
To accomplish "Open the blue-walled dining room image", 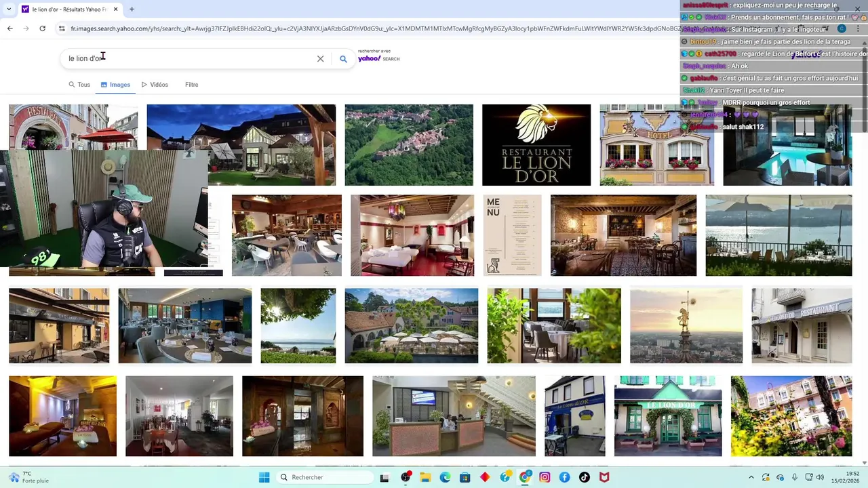I will pyautogui.click(x=185, y=326).
